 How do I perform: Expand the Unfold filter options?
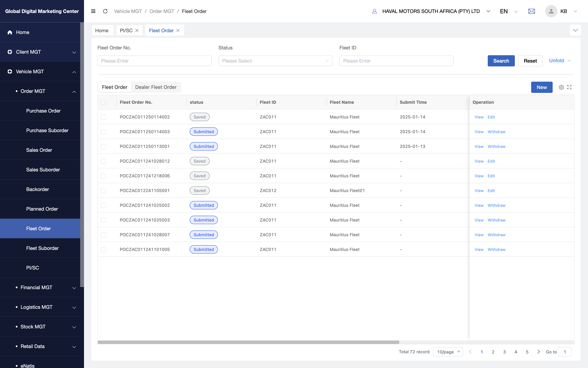pos(560,61)
